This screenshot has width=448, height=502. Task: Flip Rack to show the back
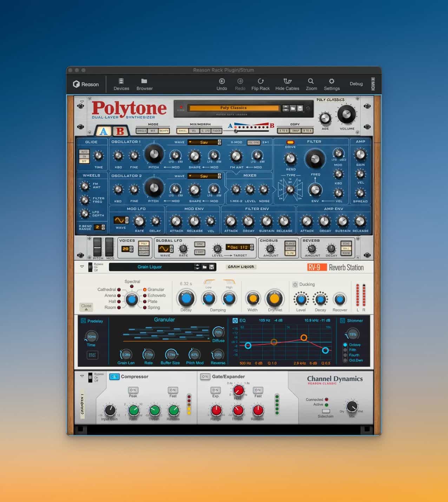261,84
